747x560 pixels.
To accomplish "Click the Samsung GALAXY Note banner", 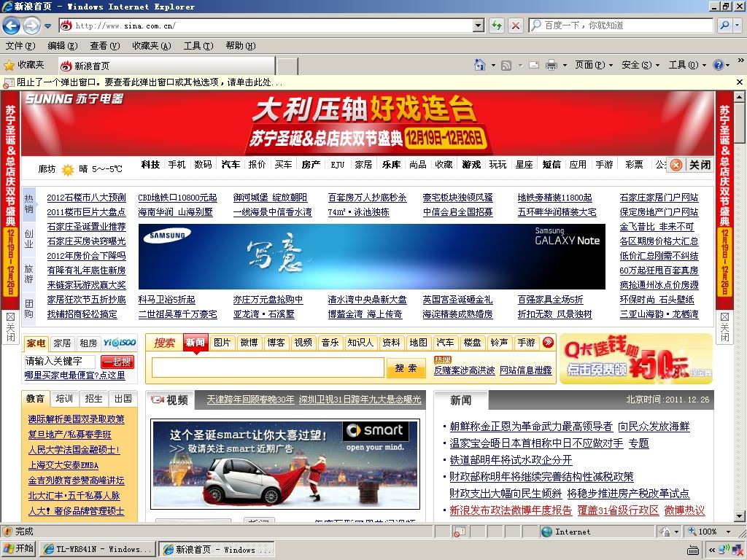I will 371,257.
